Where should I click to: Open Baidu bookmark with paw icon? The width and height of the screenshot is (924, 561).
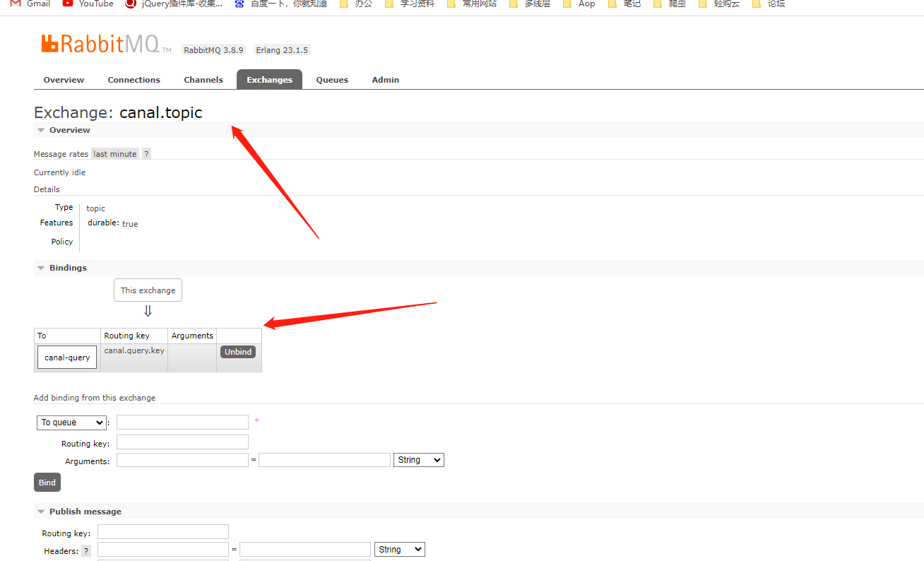click(280, 4)
